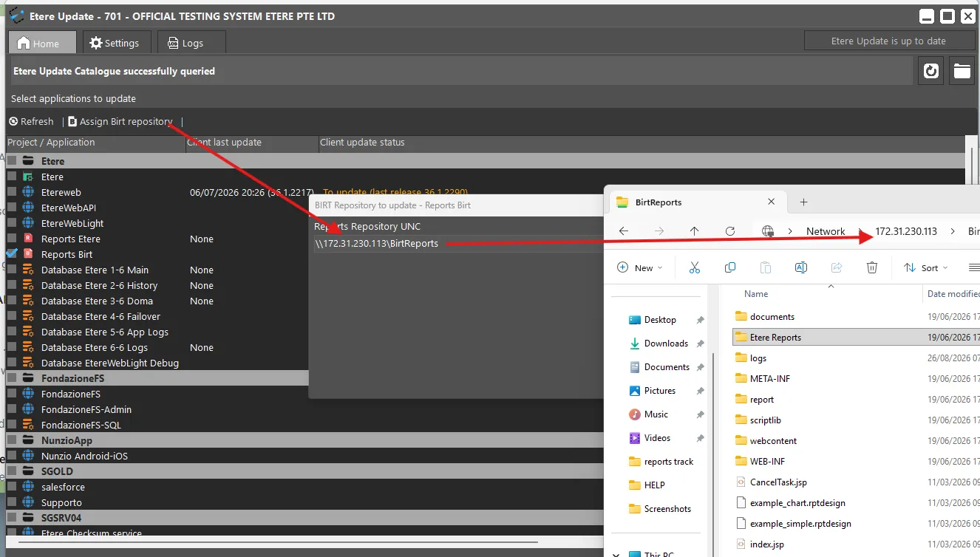Click the Cut scissors icon
The height and width of the screenshot is (557, 980).
(x=695, y=267)
